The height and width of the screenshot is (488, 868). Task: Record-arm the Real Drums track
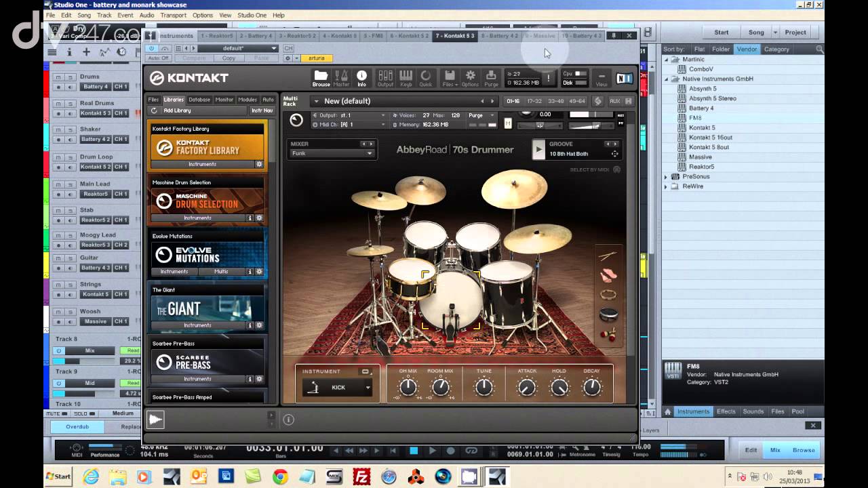(x=59, y=113)
